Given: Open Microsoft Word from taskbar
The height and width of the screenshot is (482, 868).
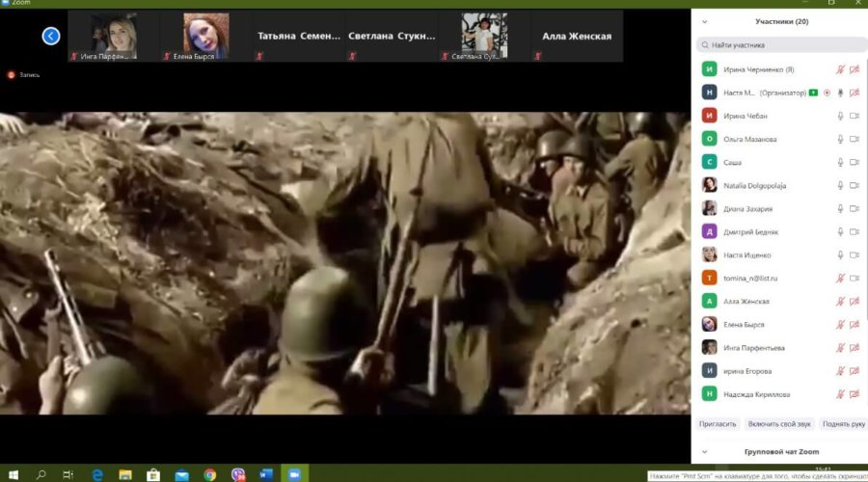Looking at the screenshot, I should tap(266, 475).
